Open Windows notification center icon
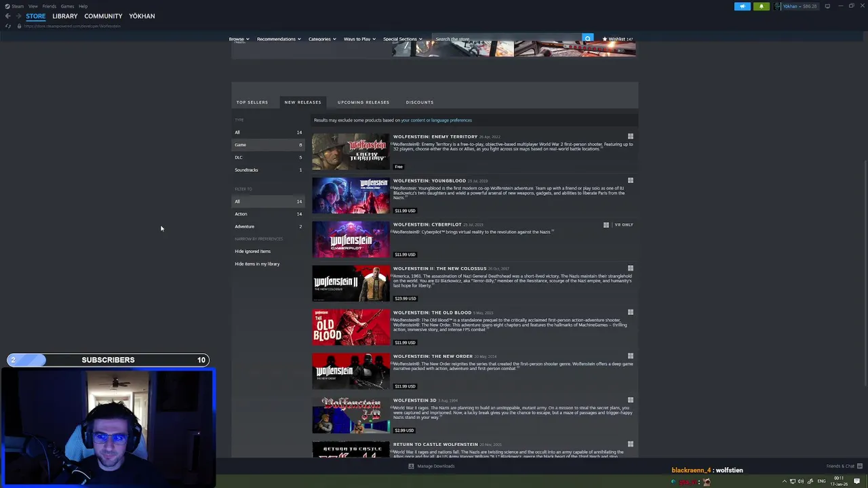 click(857, 481)
